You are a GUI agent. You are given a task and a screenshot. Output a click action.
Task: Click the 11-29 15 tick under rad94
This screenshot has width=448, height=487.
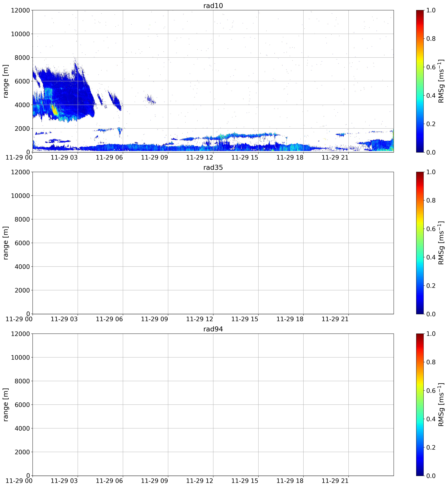coord(245,481)
